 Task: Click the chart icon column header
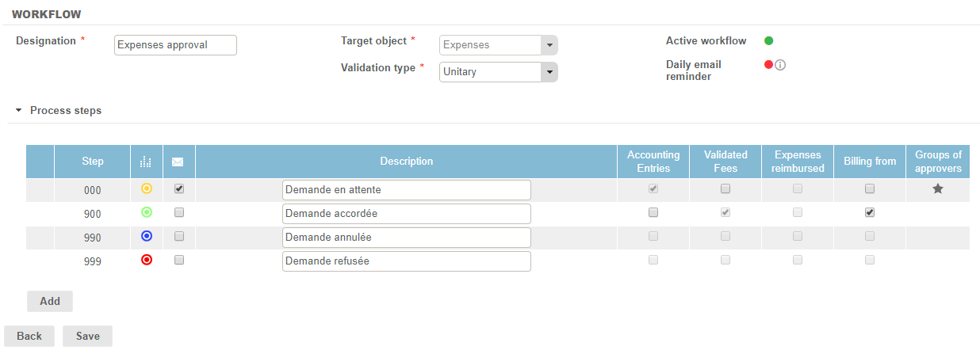pyautogui.click(x=146, y=162)
